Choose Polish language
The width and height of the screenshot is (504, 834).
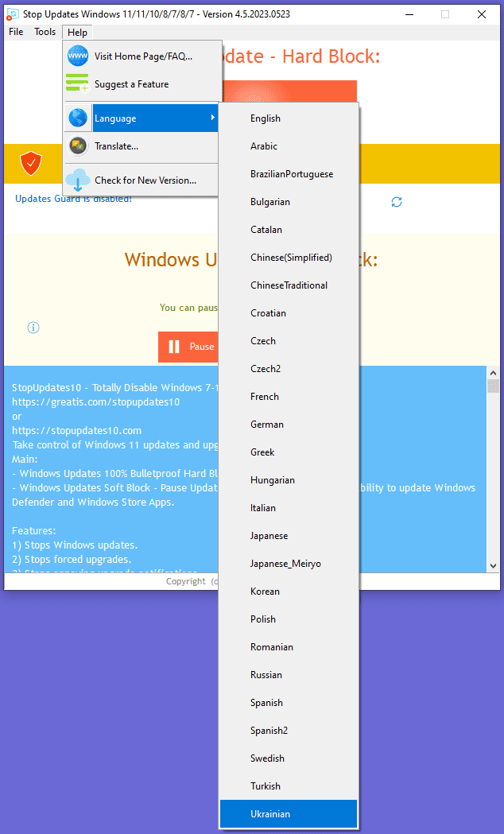[289, 619]
